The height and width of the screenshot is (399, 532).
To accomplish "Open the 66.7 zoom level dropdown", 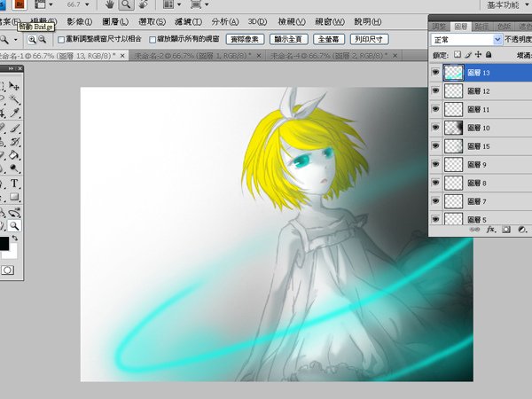I will (87, 4).
